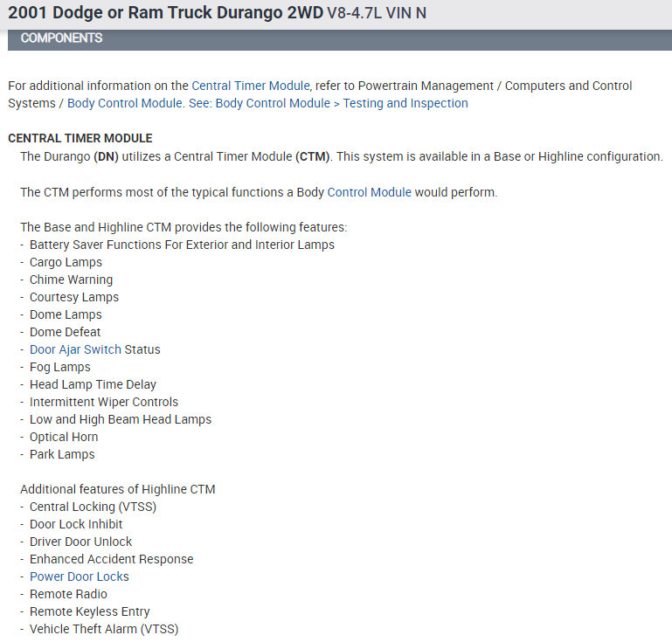Select the CENTRAL TIMER MODULE heading

point(80,138)
